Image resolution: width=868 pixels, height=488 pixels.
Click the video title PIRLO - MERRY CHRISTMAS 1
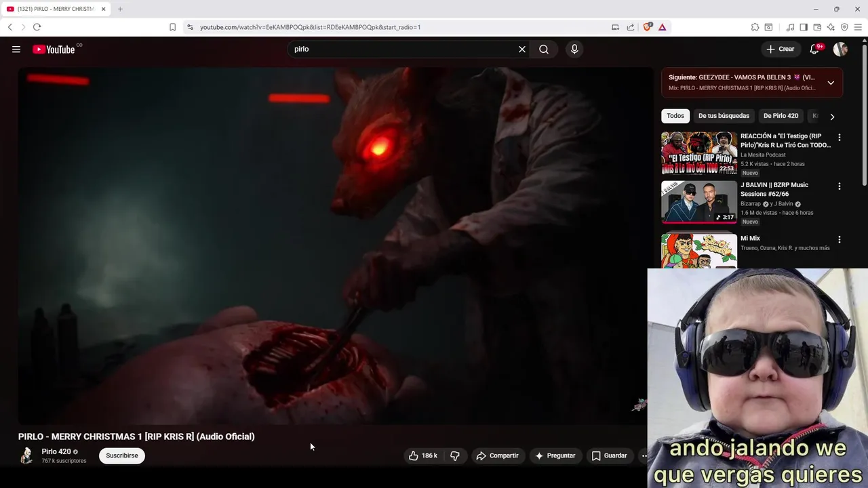click(136, 436)
